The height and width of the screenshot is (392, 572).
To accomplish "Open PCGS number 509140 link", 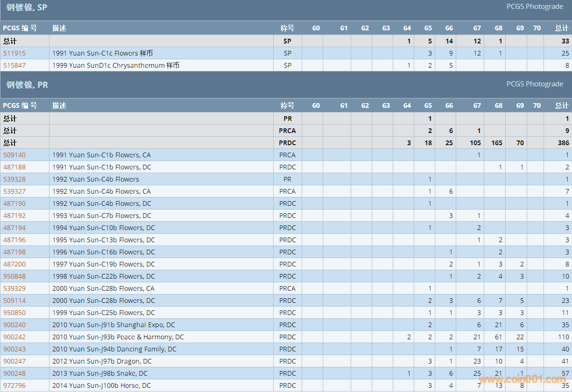I will click(x=14, y=155).
